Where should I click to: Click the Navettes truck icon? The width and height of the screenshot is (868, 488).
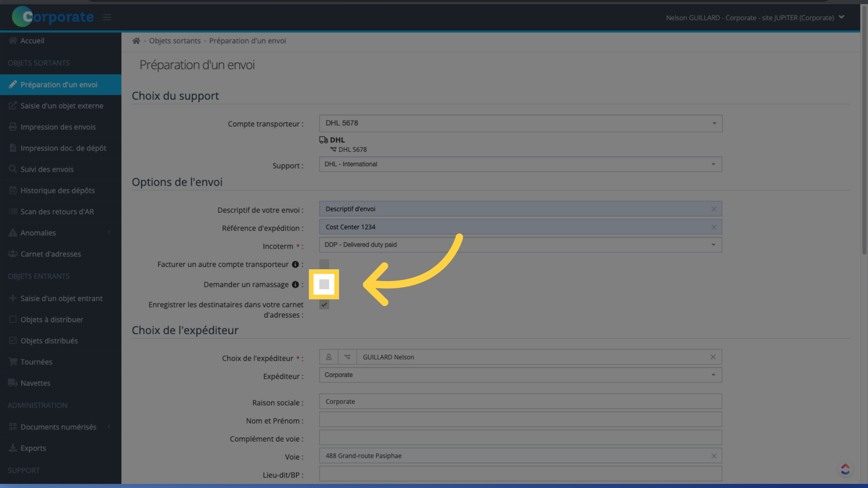[13, 383]
